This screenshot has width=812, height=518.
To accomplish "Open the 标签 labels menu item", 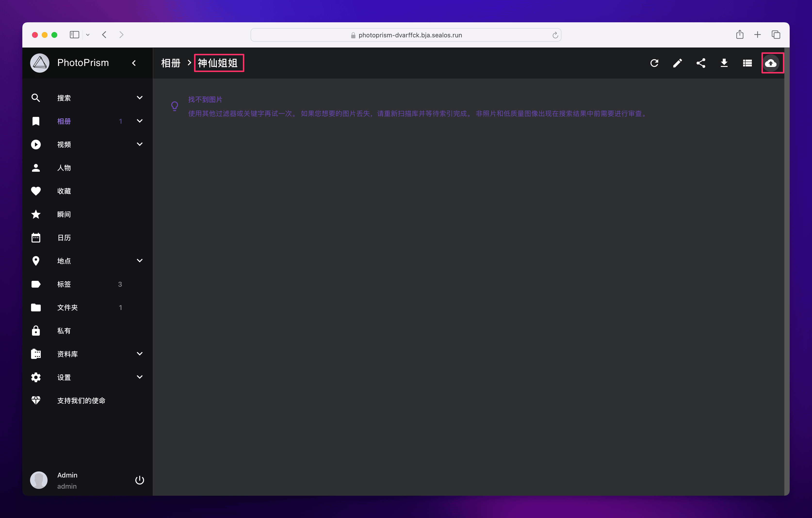I will tap(64, 284).
